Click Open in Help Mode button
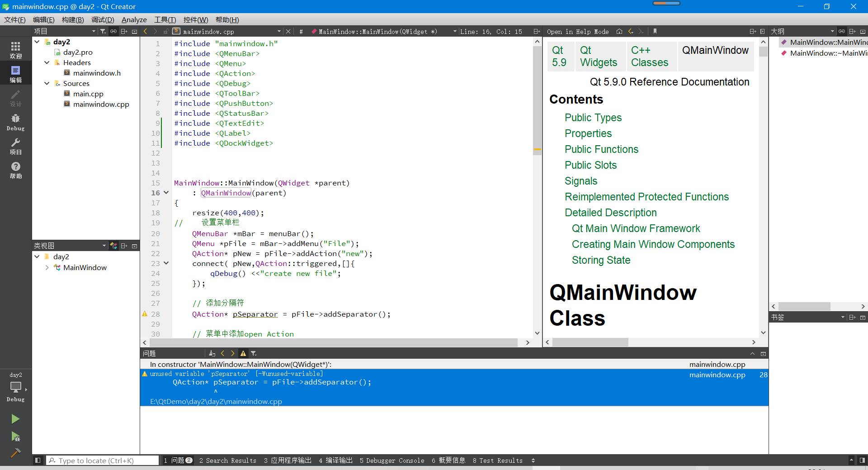Screen dimensions: 868x470 click(578, 32)
